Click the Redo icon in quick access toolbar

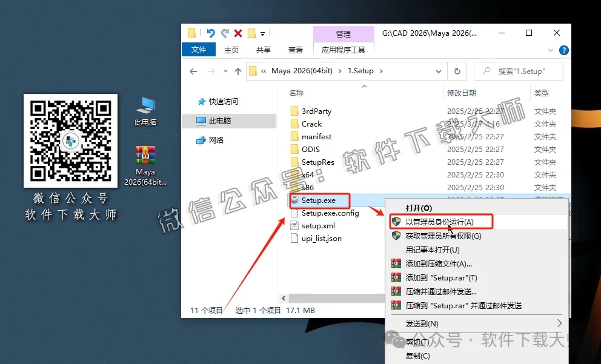click(225, 33)
